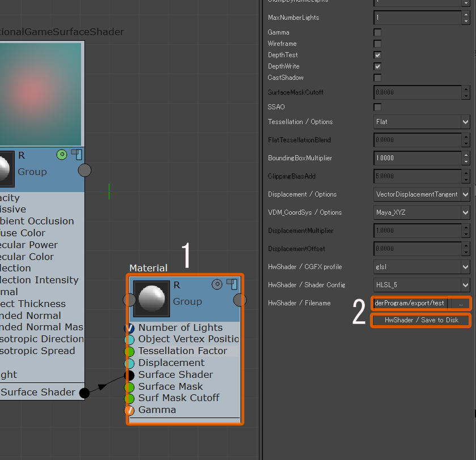Open the Displacement / Options dropdown
Screen dimensions: 476x460
[422, 194]
